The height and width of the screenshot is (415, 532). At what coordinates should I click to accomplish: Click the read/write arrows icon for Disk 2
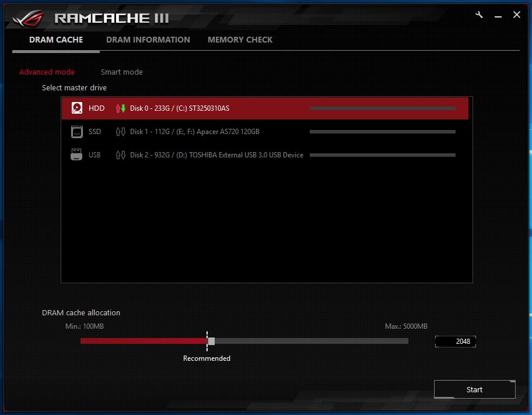pyautogui.click(x=120, y=155)
